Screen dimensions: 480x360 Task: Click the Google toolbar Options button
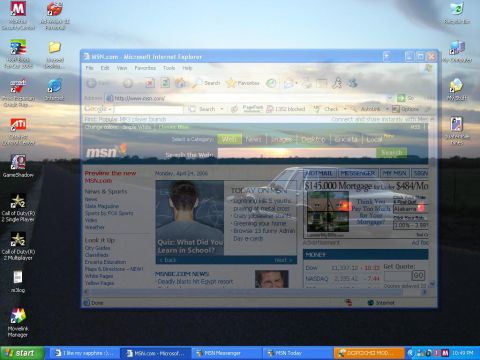(405, 109)
